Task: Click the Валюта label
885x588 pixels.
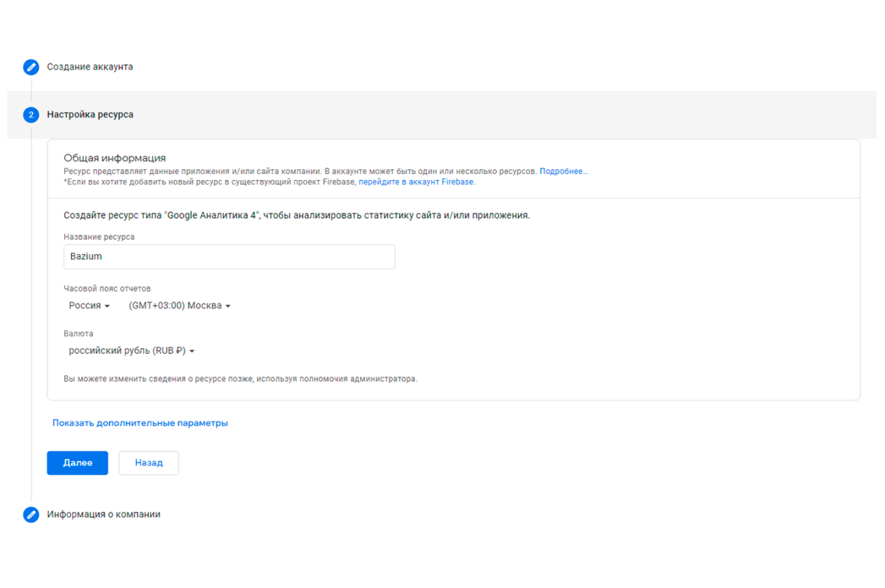Action: tap(79, 333)
